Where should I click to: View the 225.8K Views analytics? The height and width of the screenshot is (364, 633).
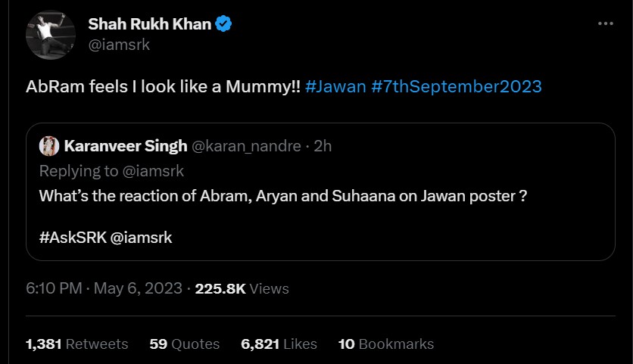pos(242,288)
